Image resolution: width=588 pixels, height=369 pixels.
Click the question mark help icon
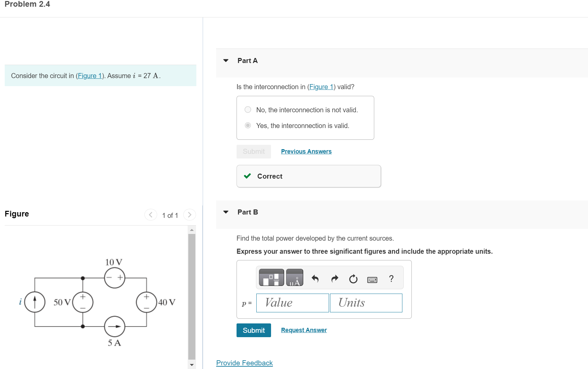pos(391,279)
